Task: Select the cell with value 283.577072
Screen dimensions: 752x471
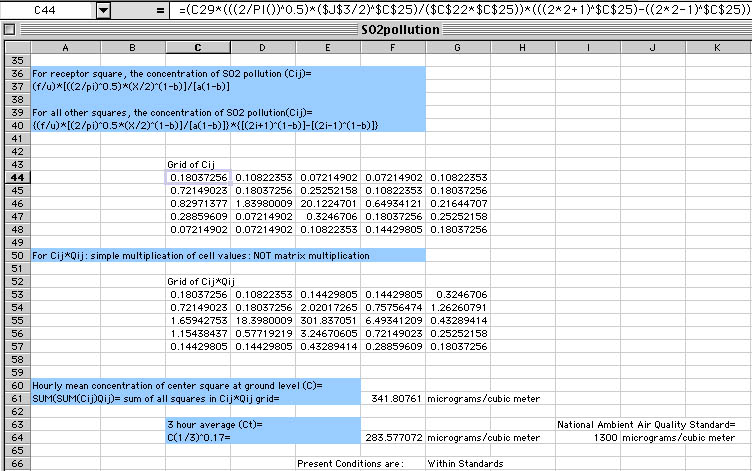Action: click(x=393, y=437)
